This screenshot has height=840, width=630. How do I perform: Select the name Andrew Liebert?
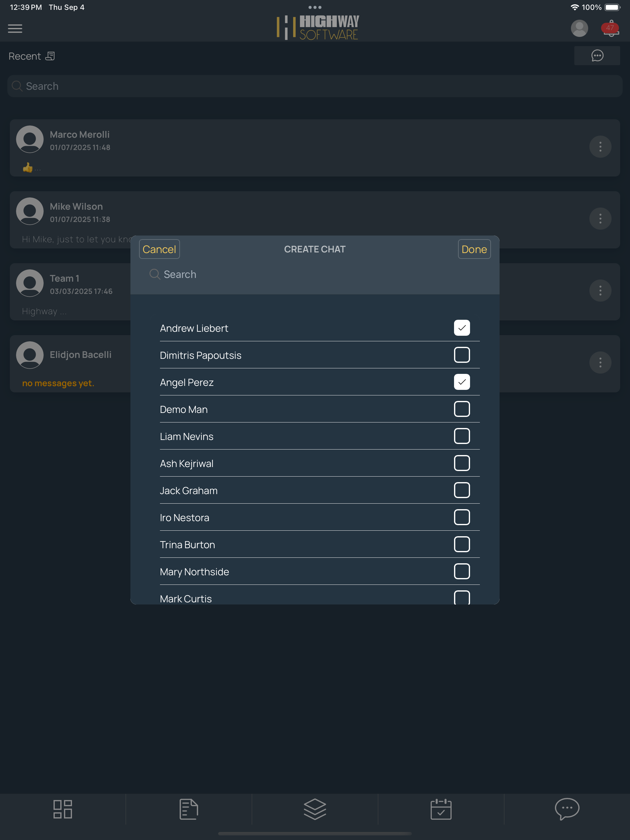tap(194, 328)
